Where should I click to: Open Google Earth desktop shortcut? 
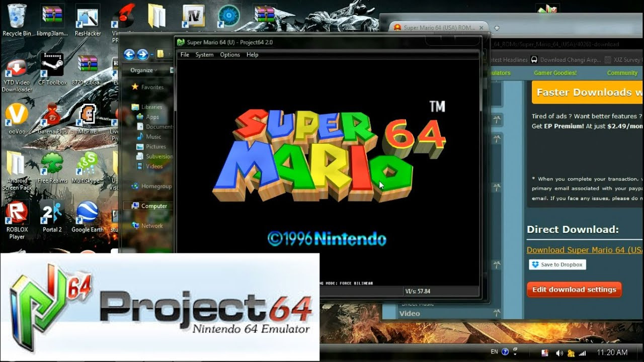coord(88,216)
